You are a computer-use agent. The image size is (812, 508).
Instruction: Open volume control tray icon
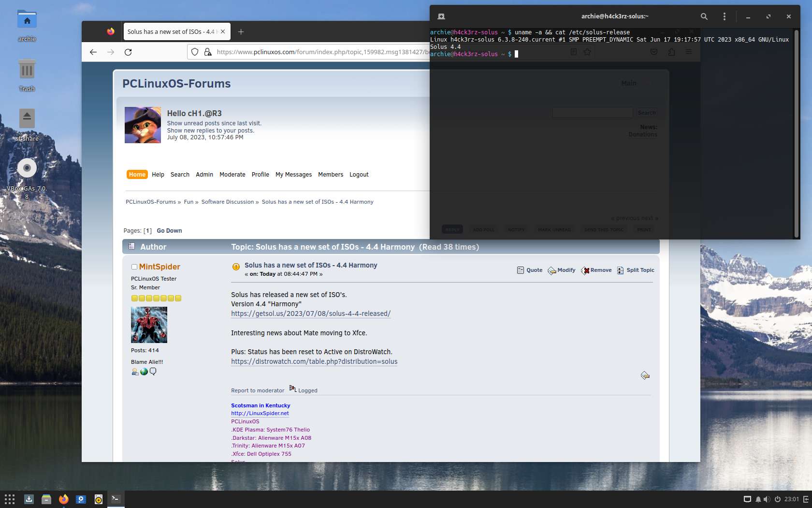pyautogui.click(x=767, y=499)
